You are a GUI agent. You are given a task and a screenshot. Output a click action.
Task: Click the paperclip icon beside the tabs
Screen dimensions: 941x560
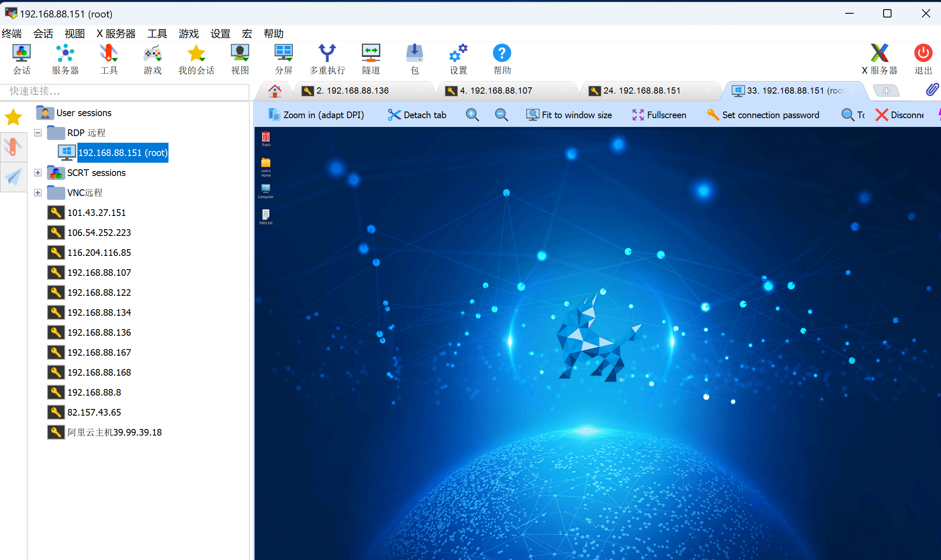[x=932, y=90]
